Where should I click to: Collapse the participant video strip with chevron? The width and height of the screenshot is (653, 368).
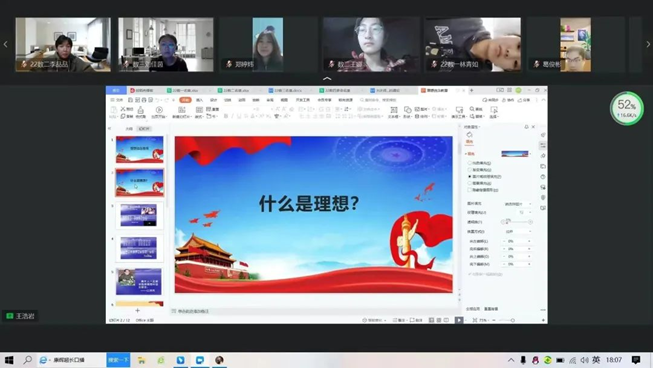[327, 78]
